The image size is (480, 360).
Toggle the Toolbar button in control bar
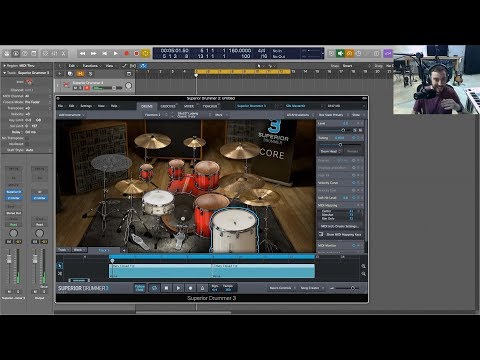(x=34, y=53)
